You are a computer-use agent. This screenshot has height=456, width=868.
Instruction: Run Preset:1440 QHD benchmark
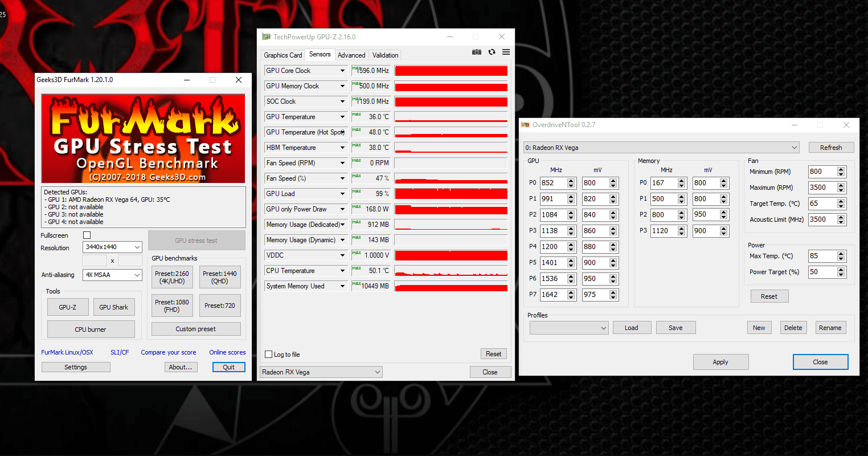pos(220,277)
